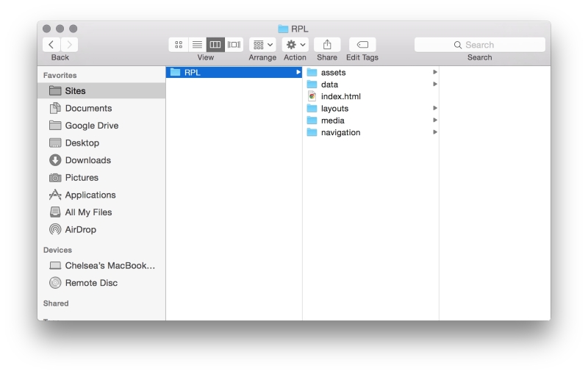Image resolution: width=588 pixels, height=374 pixels.
Task: Click the Google Drive folder icon
Action: 55,125
